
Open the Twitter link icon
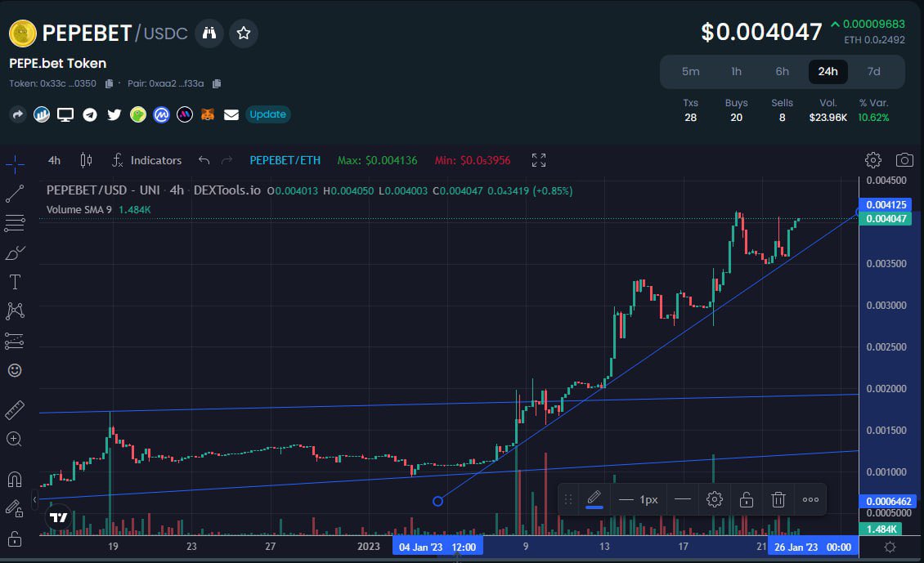(114, 114)
